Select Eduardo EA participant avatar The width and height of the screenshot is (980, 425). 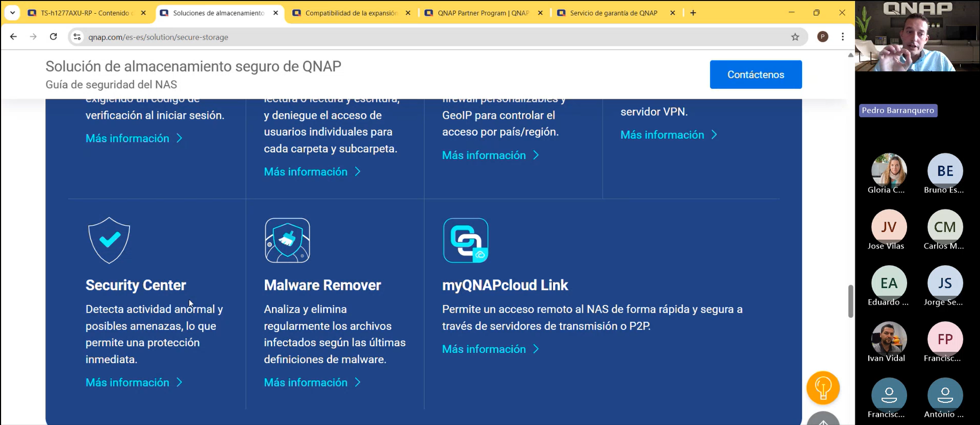889,283
